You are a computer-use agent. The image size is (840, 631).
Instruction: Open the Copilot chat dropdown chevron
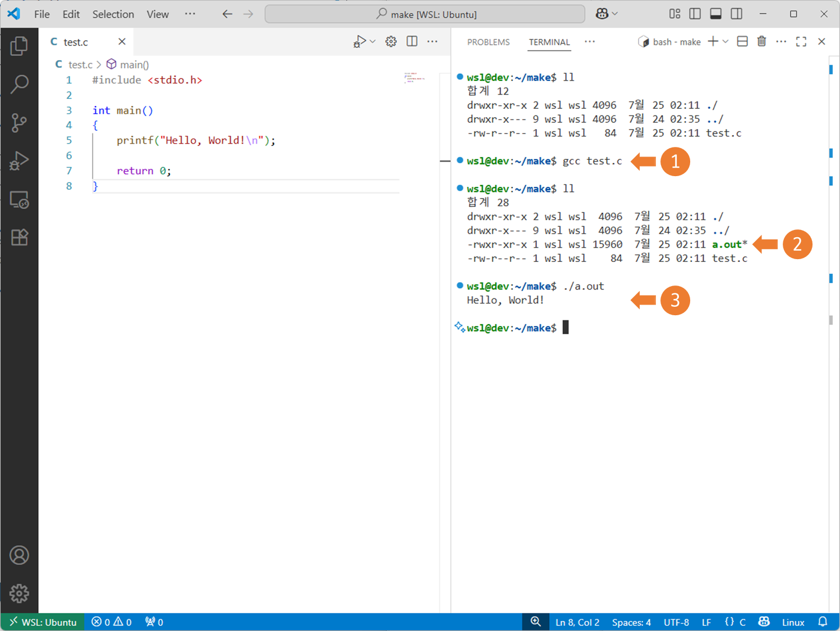pos(615,14)
